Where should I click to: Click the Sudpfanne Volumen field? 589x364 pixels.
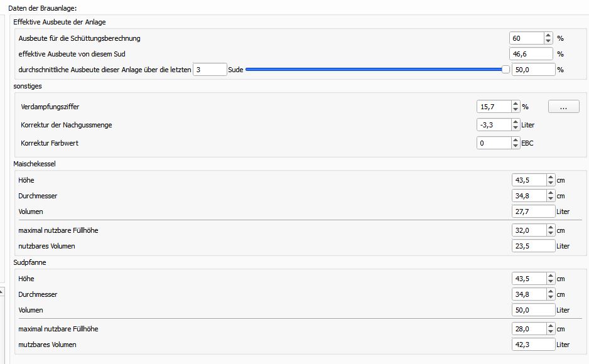coord(533,310)
